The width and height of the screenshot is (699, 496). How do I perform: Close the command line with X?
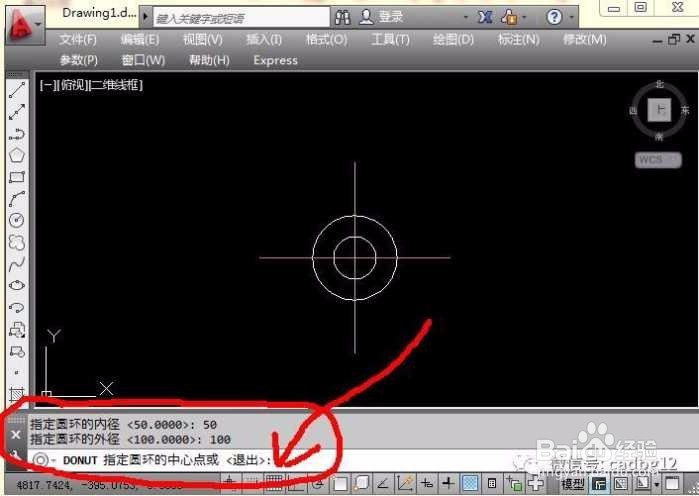(15, 434)
